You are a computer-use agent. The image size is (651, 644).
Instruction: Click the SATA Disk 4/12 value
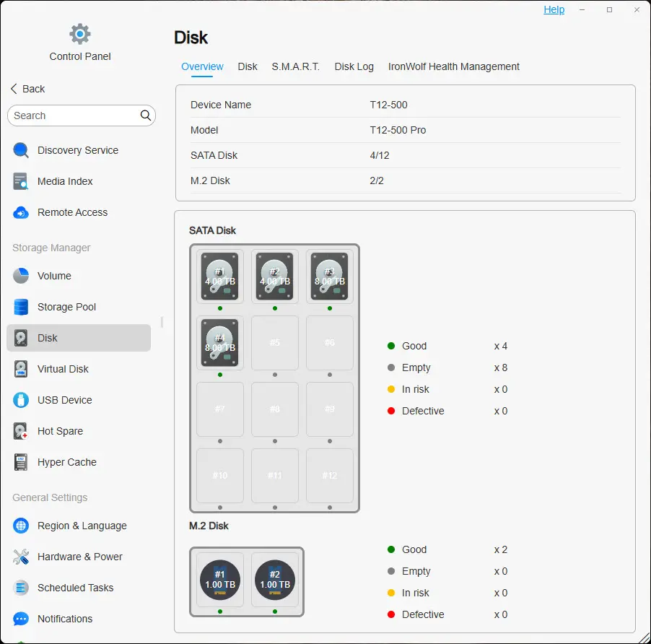click(x=380, y=155)
